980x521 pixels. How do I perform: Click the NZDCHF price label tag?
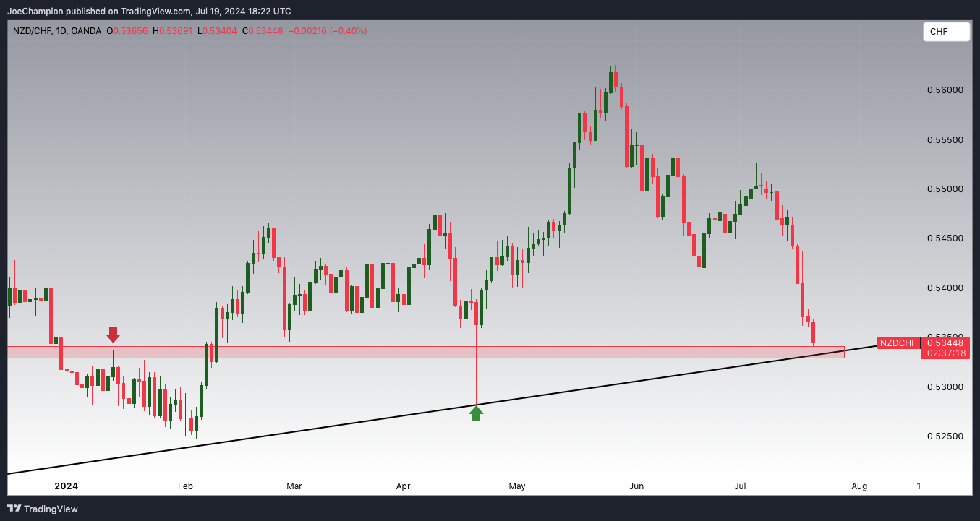pyautogui.click(x=898, y=343)
